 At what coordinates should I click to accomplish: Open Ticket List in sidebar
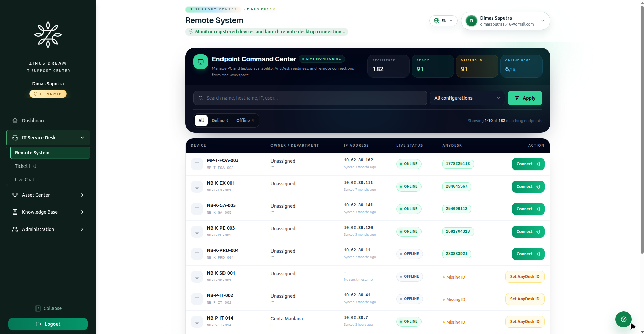click(x=26, y=166)
